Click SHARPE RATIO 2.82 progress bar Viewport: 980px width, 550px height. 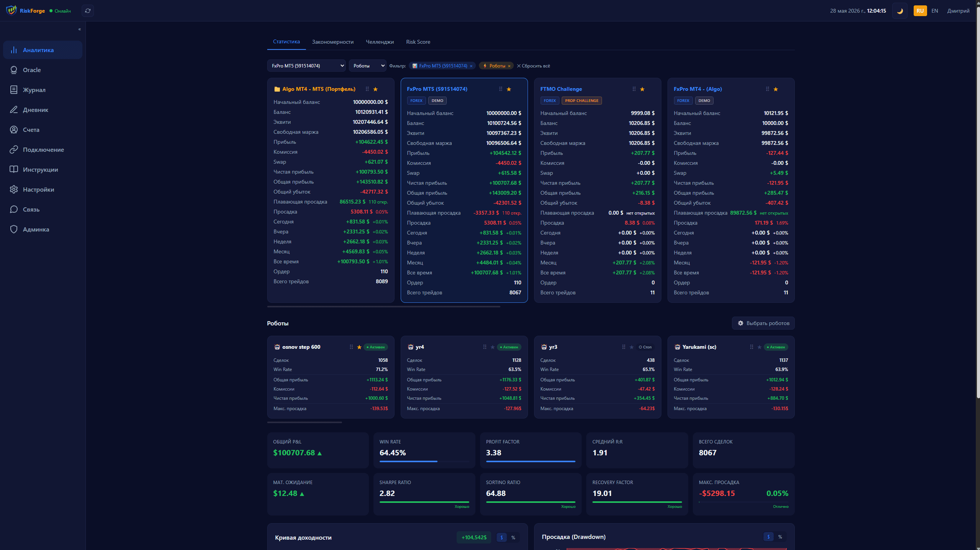tap(424, 502)
